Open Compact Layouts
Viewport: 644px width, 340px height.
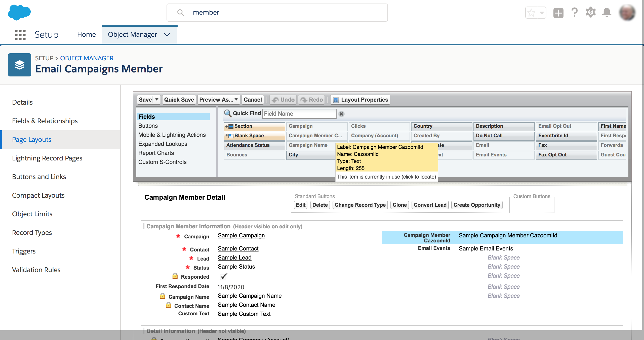[38, 195]
